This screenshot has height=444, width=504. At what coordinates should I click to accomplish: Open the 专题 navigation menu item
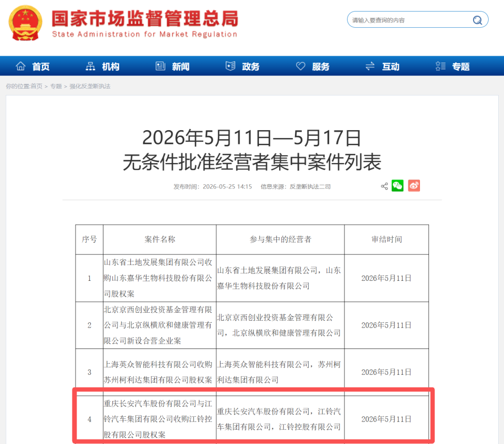coord(461,67)
